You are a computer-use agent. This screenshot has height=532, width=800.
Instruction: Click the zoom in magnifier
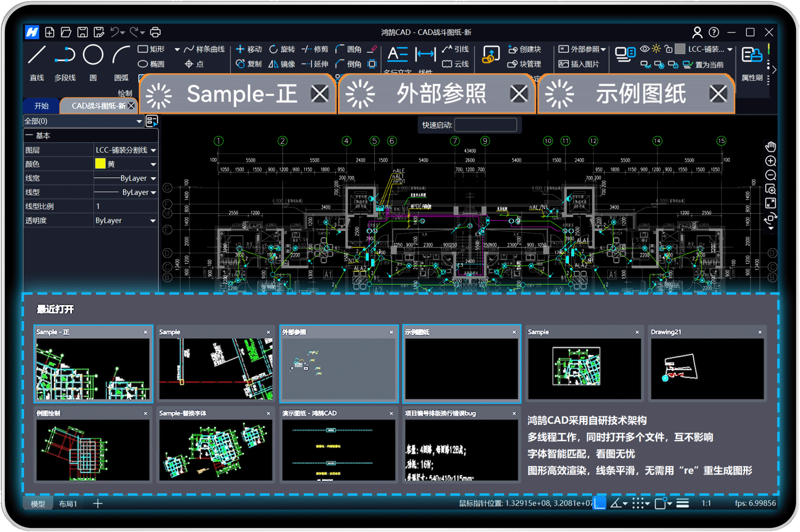(770, 161)
